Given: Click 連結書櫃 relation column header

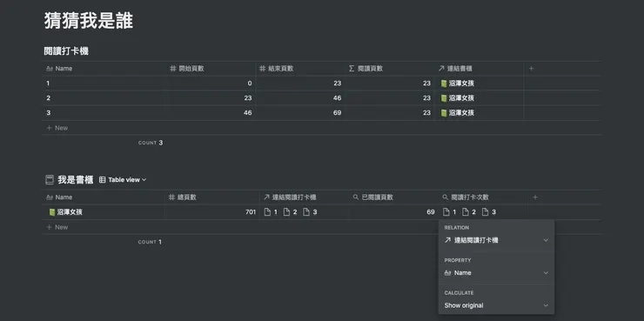Looking at the screenshot, I should point(479,69).
